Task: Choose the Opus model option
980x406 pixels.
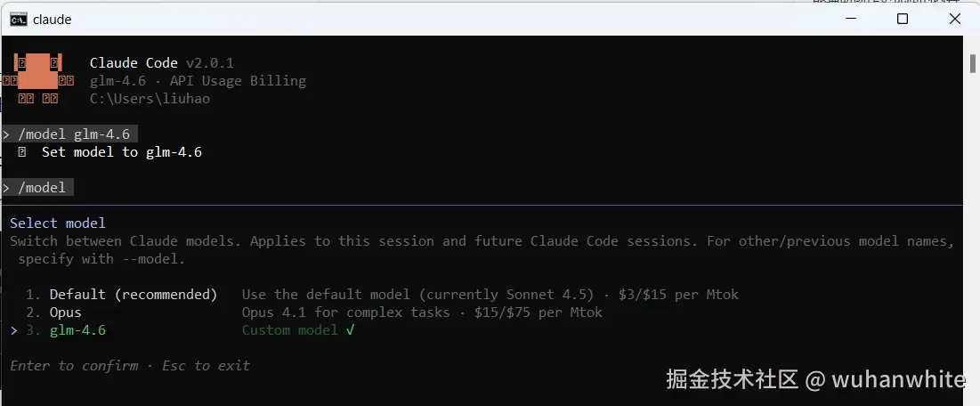Action: click(x=65, y=313)
